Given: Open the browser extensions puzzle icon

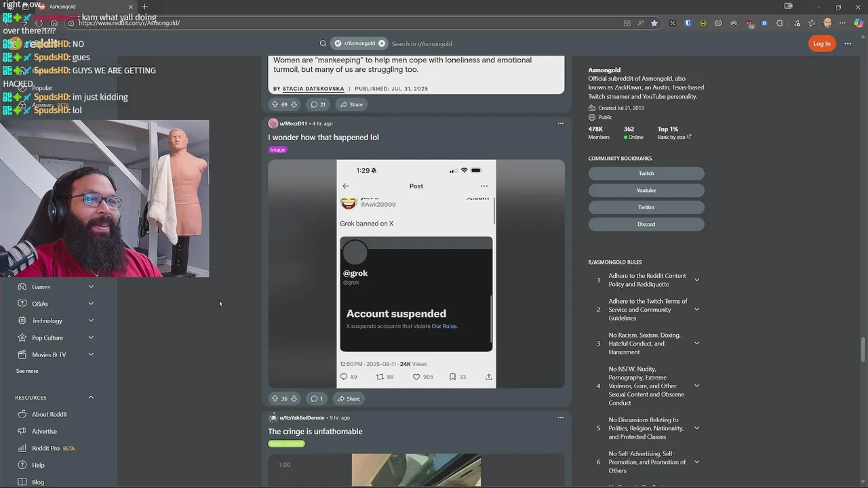Looking at the screenshot, I should tap(780, 23).
